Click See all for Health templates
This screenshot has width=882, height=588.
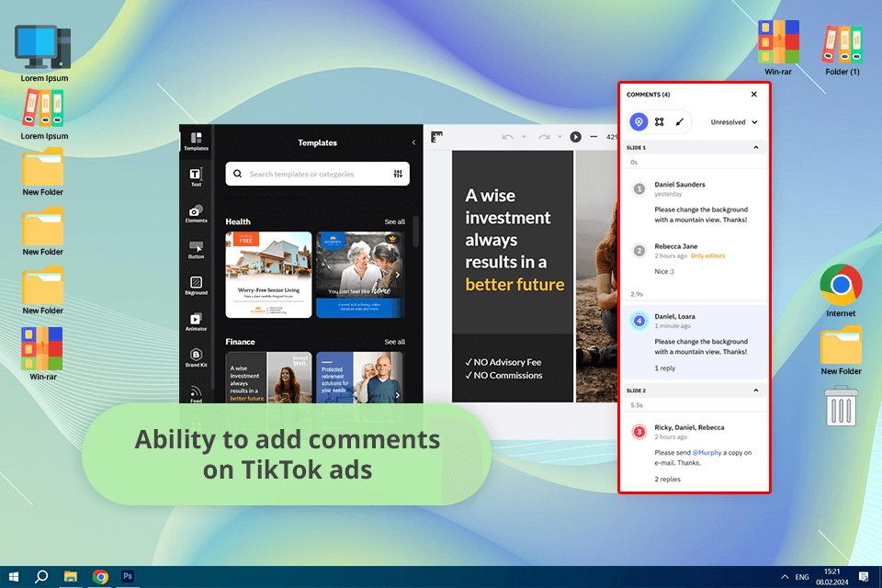(x=394, y=221)
